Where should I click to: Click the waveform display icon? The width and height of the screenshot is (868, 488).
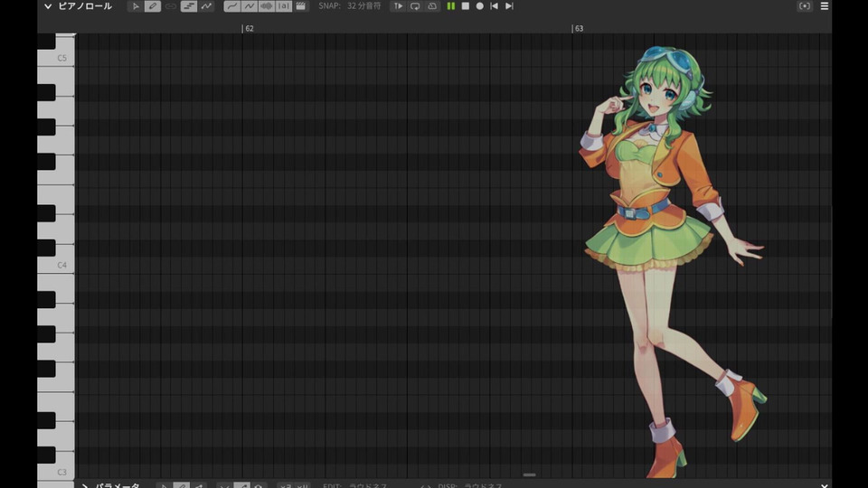click(266, 6)
